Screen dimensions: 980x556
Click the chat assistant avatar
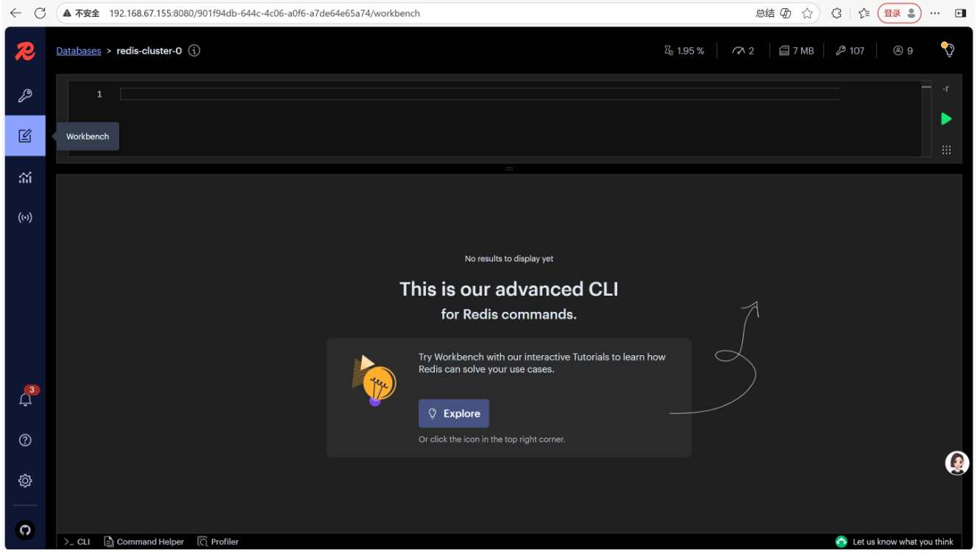957,463
